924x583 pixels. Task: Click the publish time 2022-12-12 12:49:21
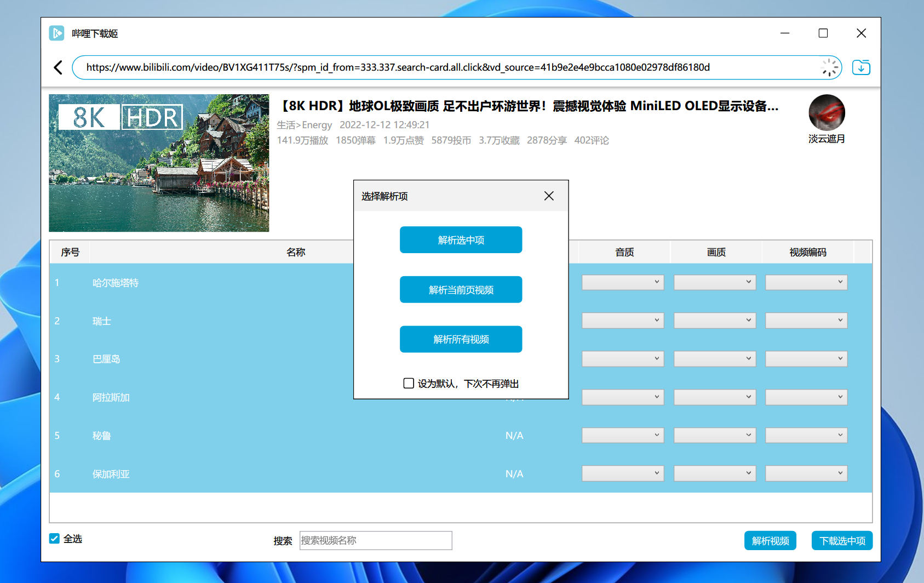[x=384, y=125]
